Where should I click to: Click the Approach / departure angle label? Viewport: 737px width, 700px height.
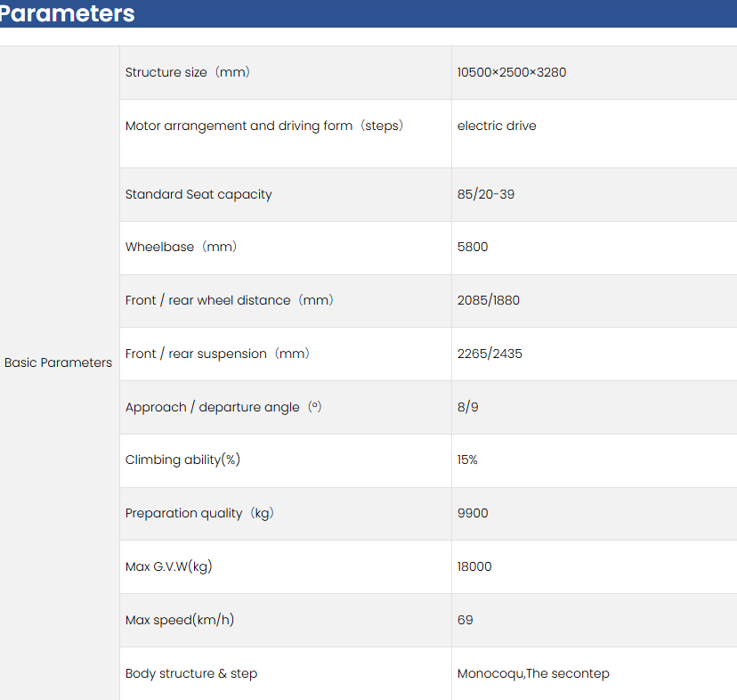[x=223, y=407]
